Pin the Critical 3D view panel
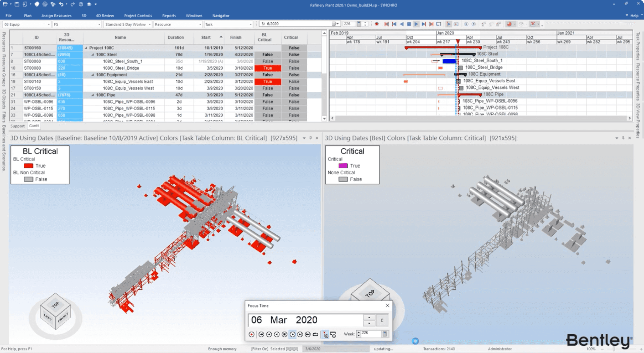The height and width of the screenshot is (353, 644). 623,138
